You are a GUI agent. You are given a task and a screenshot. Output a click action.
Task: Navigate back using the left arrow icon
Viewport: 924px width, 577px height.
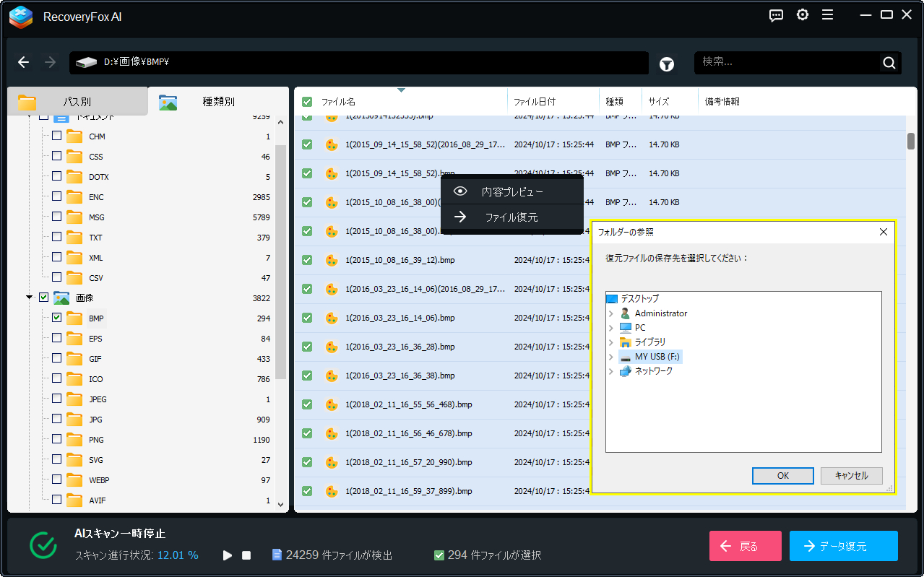(23, 62)
